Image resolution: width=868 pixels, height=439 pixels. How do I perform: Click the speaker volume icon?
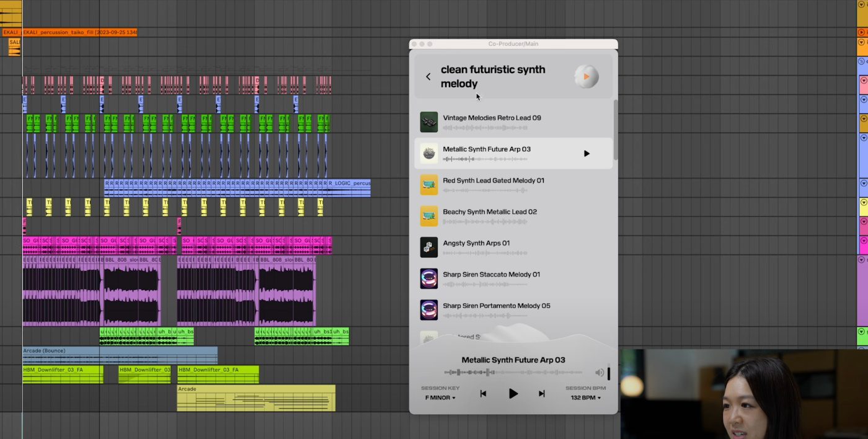599,373
